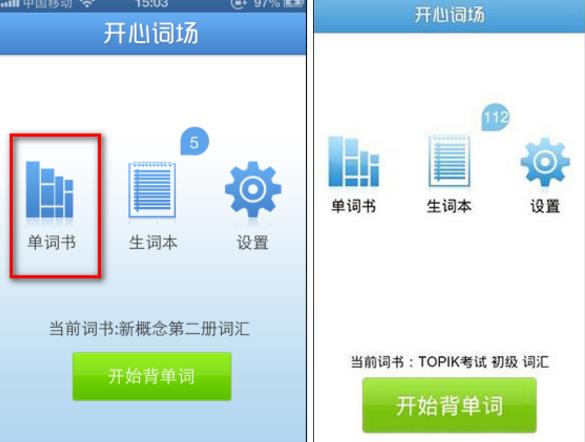Click 设置 text label on TOPIK screen

pos(545,206)
